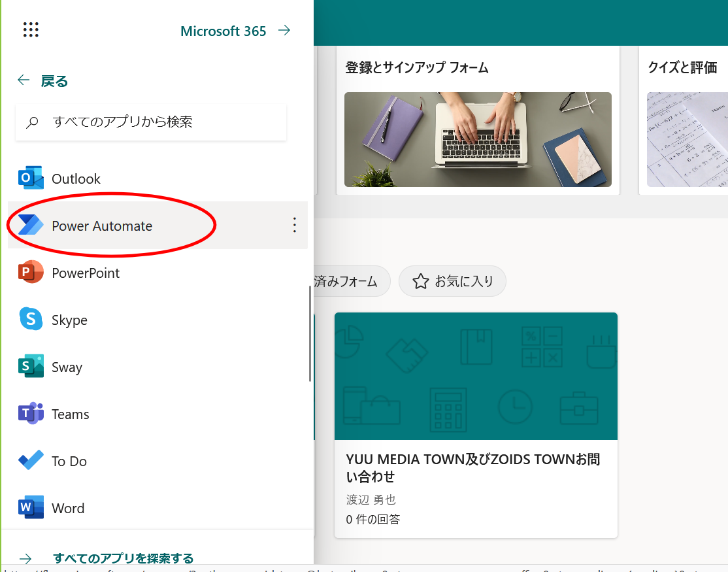
Task: Open the Sway app icon
Action: (x=31, y=366)
